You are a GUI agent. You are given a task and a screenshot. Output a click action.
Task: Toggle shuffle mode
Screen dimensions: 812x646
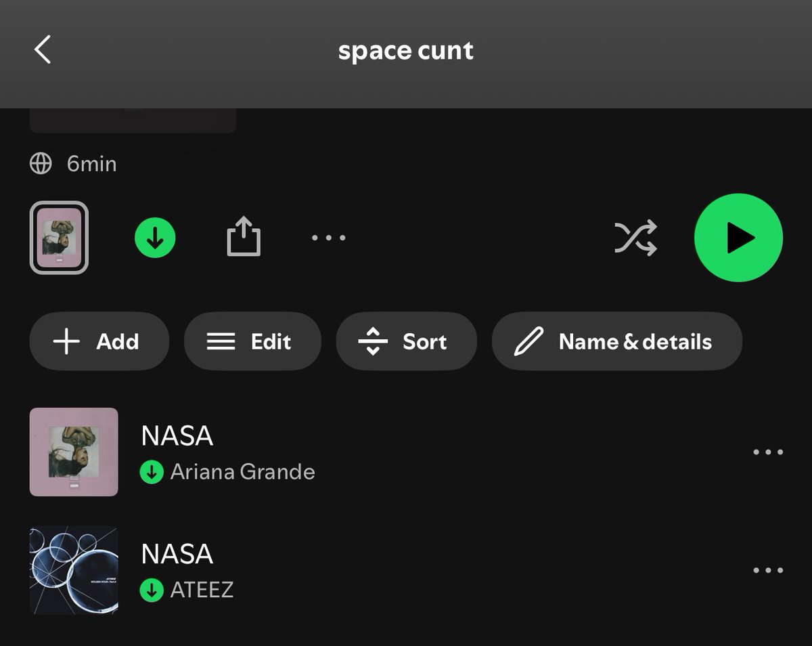pos(635,238)
